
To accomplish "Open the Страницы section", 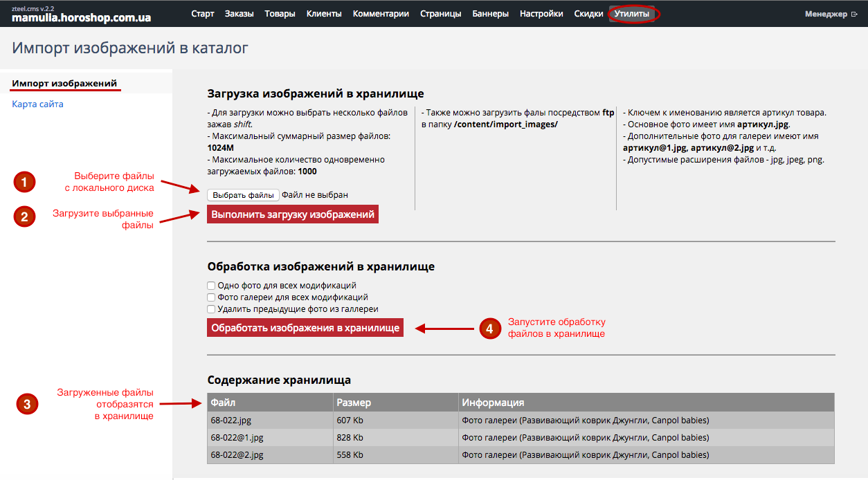I will 441,14.
